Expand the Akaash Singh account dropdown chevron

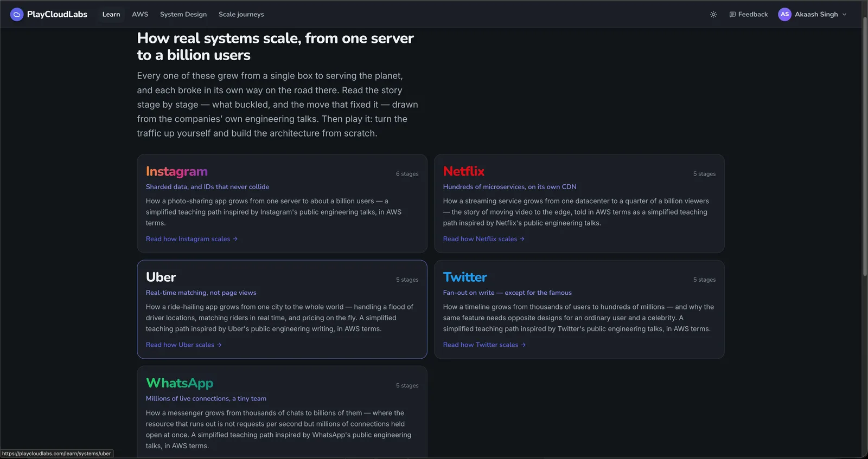pos(844,15)
